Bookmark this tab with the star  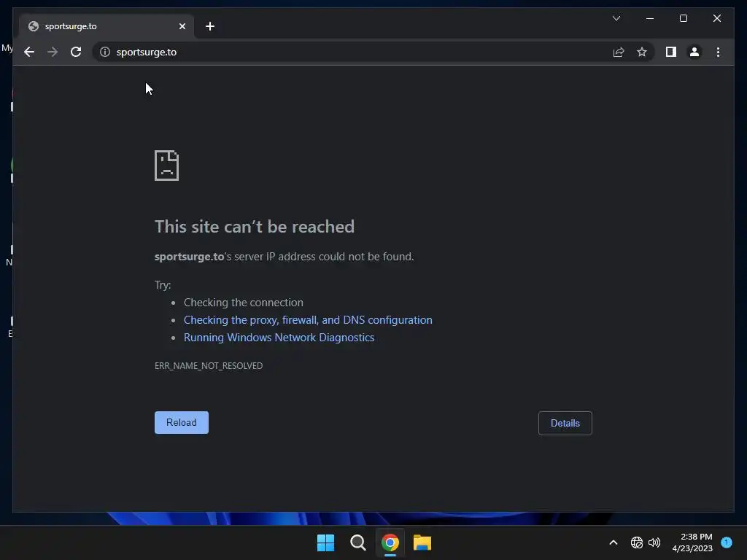(642, 52)
